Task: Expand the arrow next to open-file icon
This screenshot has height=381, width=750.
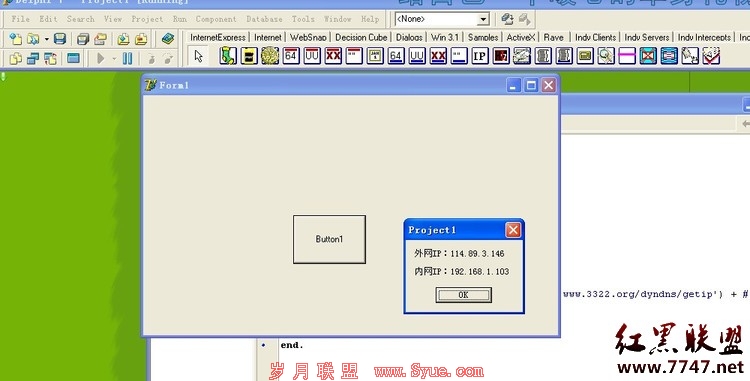Action: (x=46, y=39)
